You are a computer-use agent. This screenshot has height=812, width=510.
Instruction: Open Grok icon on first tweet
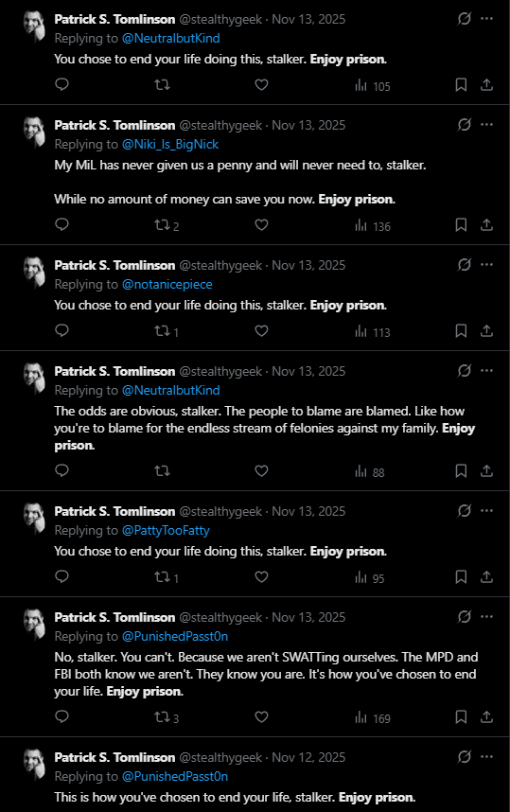pyautogui.click(x=465, y=19)
